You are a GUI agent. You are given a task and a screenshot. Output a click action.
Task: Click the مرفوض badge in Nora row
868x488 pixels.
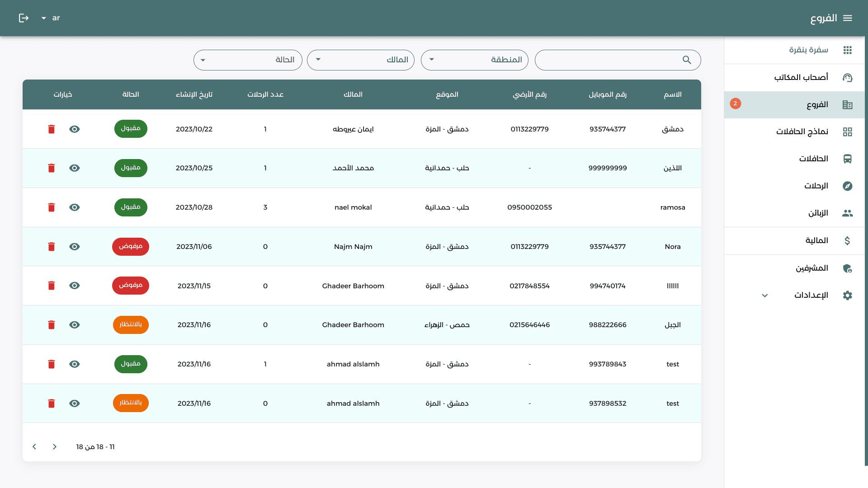[x=131, y=247]
